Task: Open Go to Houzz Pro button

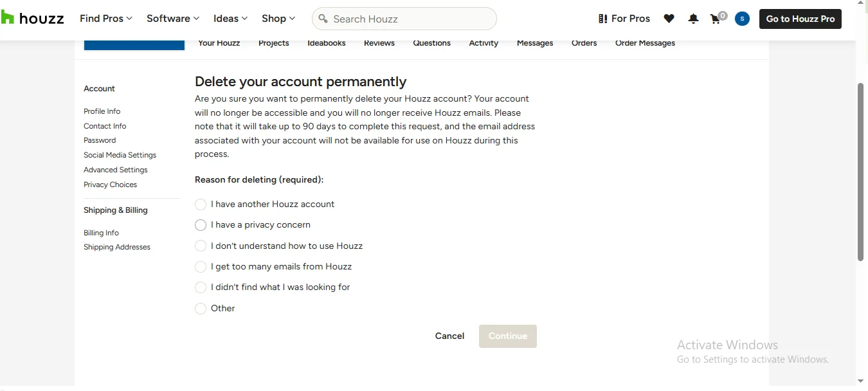Action: tap(800, 19)
